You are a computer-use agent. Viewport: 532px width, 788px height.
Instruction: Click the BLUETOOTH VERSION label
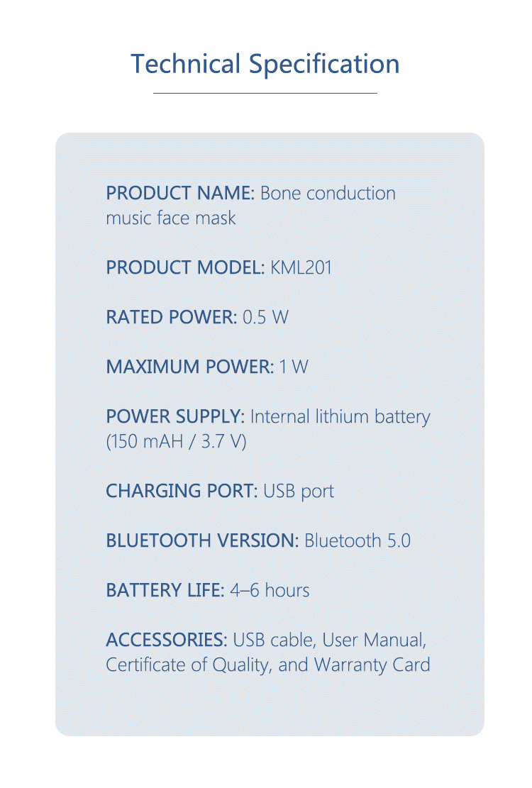202,540
